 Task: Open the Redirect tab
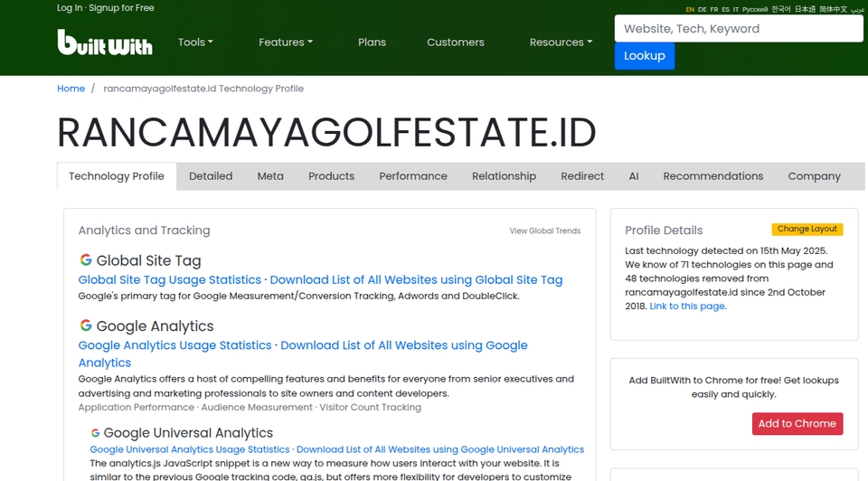[x=582, y=176]
